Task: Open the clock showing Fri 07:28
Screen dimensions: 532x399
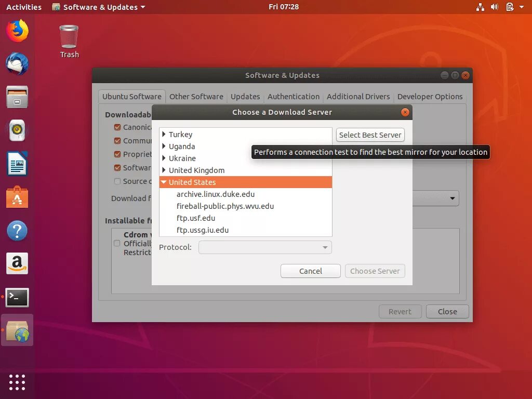Action: click(x=284, y=7)
